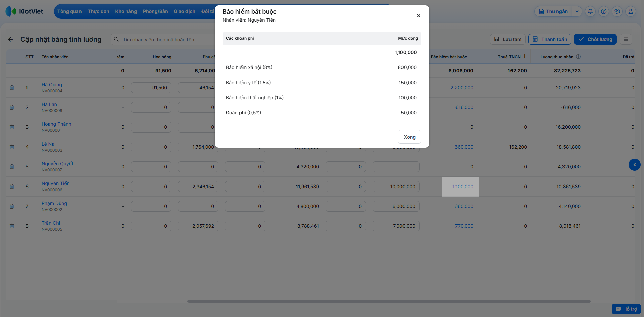Viewport: 644px width, 317px height.
Task: Select the Bảo hiểm y tế (1,5%) row
Action: coord(322,83)
